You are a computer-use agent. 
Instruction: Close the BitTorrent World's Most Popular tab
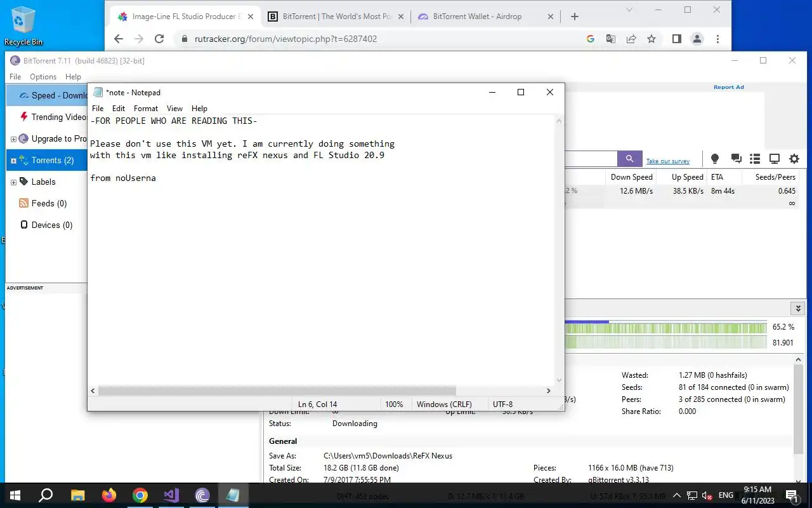pyautogui.click(x=400, y=17)
